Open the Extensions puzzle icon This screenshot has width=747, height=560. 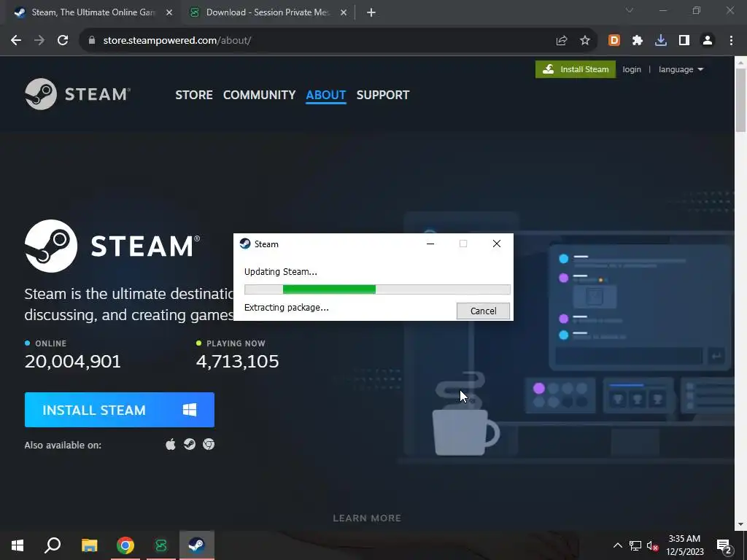click(638, 41)
